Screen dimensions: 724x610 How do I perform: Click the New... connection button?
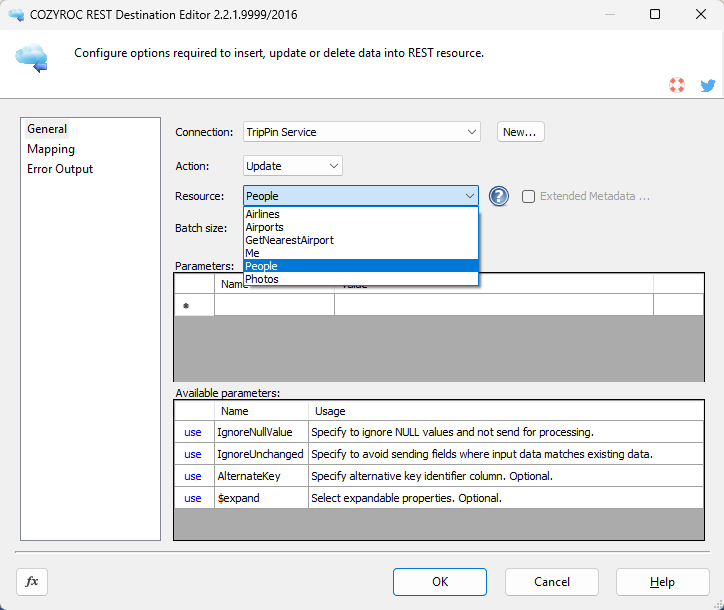coord(520,132)
